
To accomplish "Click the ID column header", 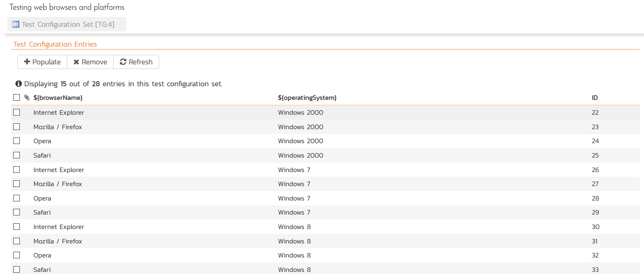I will [594, 98].
